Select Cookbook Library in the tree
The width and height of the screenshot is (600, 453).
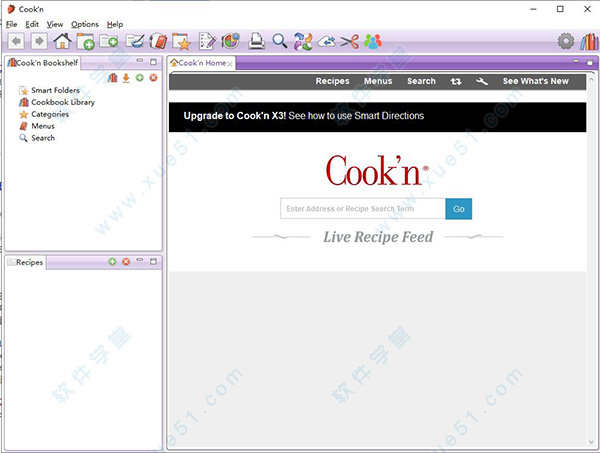63,102
